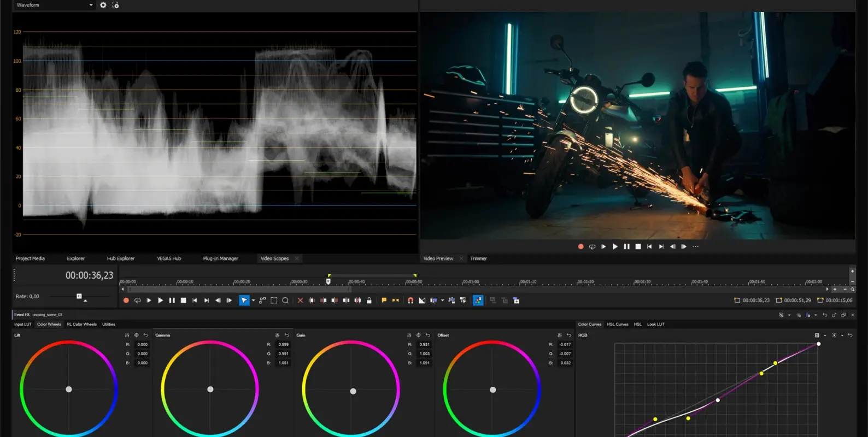Viewport: 868px width, 437px height.
Task: Reset the Gamma color wheel
Action: [286, 335]
